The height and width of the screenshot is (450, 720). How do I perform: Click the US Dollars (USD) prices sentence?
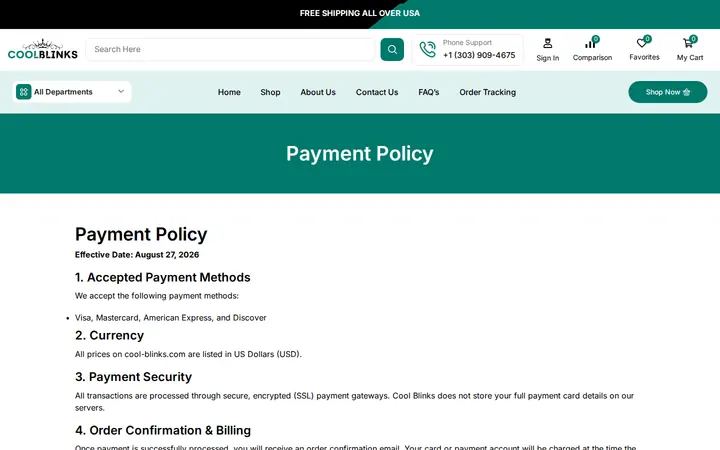click(188, 354)
